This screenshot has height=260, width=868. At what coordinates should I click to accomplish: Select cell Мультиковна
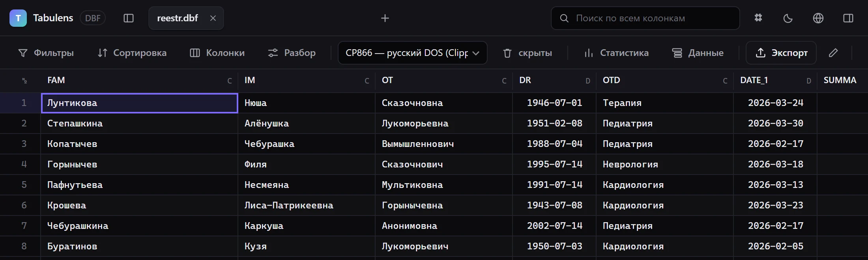pyautogui.click(x=444, y=185)
